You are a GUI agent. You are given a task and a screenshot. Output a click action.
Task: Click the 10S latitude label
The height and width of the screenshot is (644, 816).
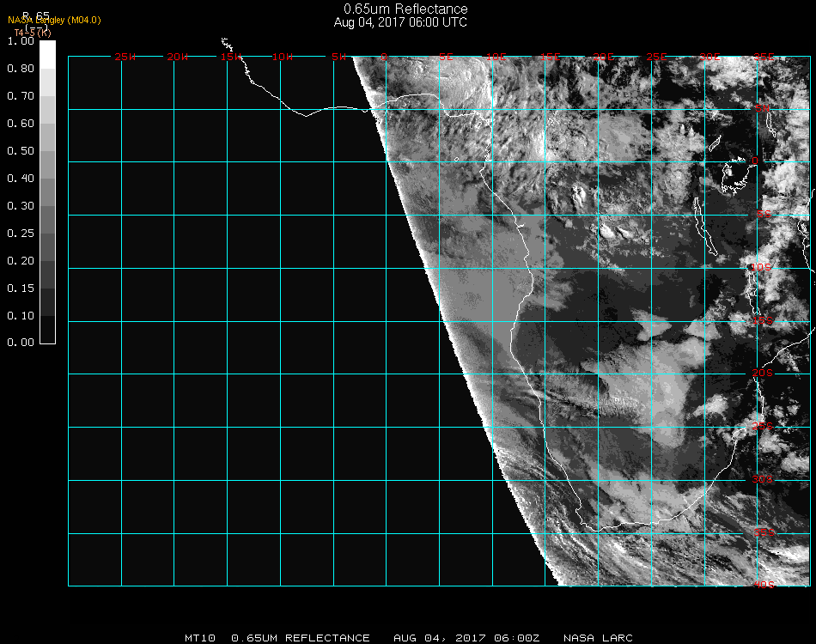tap(763, 268)
